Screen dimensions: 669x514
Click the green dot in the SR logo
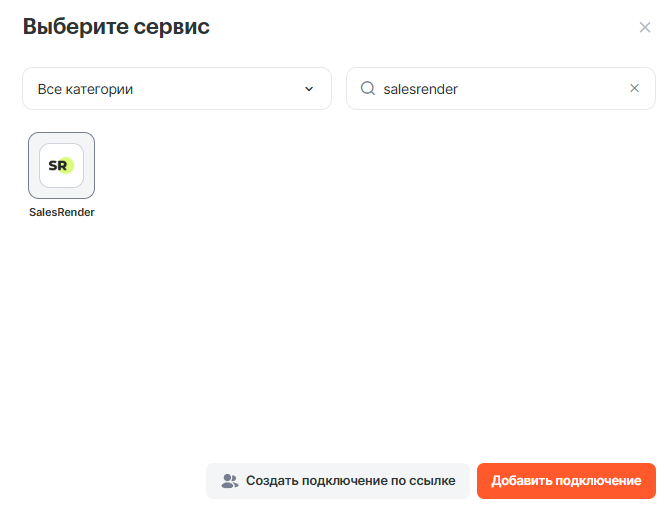coord(68,165)
